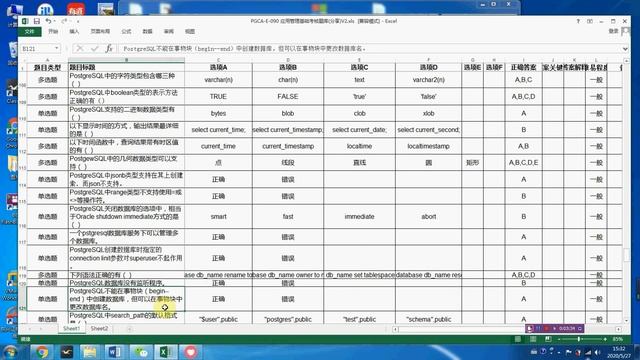Switch to Page Layout view in status bar
The image size is (640, 360).
533,339
